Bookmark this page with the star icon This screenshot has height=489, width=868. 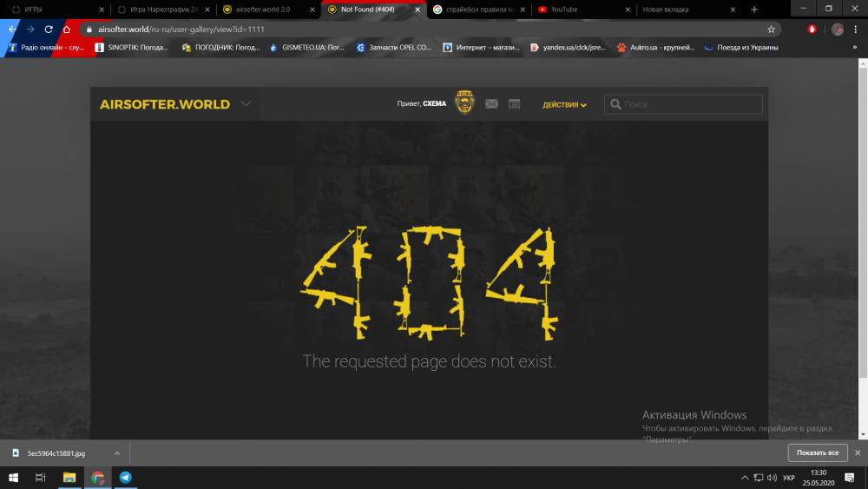click(771, 30)
